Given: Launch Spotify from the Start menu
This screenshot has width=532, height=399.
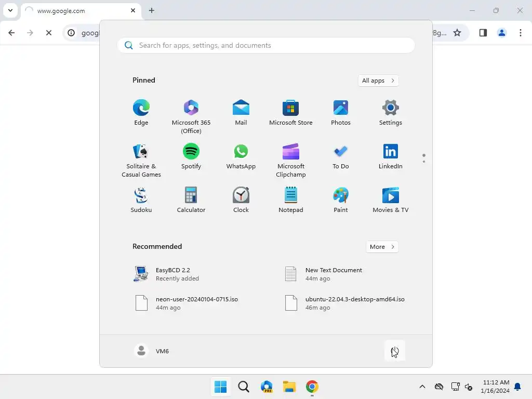Looking at the screenshot, I should pyautogui.click(x=191, y=156).
